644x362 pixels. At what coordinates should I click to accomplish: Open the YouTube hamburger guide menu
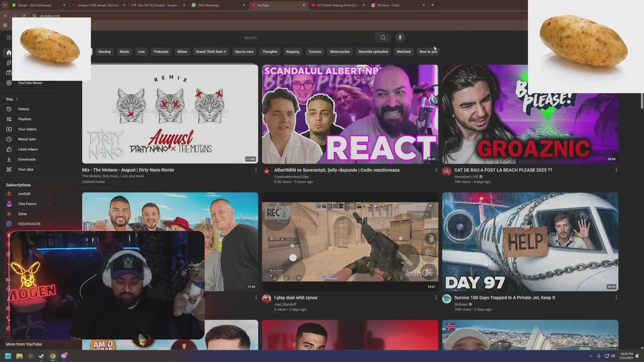[x=9, y=37]
